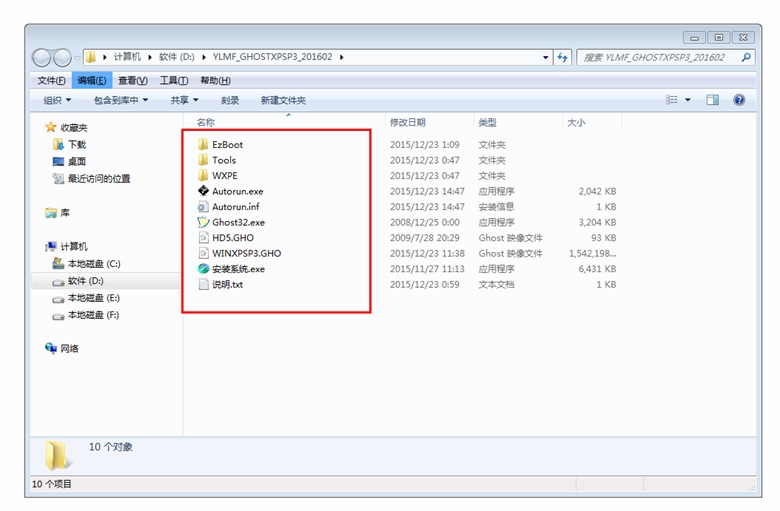Expand the 包含到库中 dropdown
The width and height of the screenshot is (780, 511).
120,100
